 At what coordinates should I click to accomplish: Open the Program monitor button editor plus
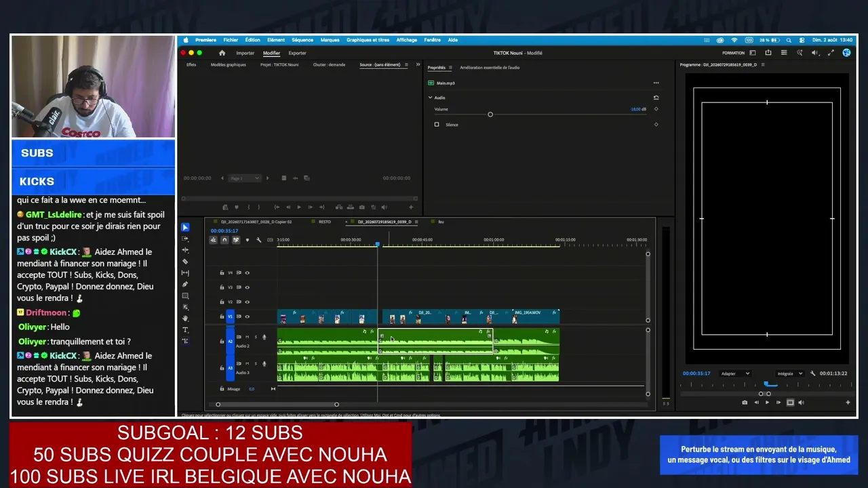click(x=848, y=403)
